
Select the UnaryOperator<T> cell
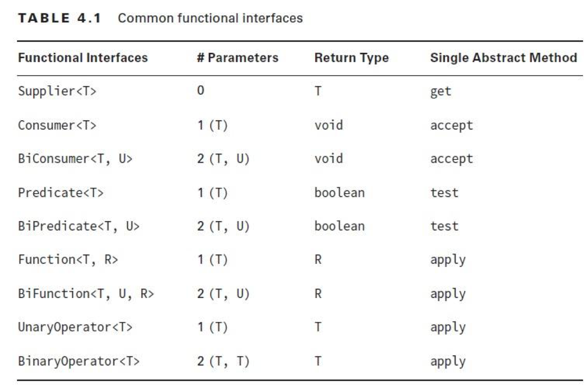75,327
